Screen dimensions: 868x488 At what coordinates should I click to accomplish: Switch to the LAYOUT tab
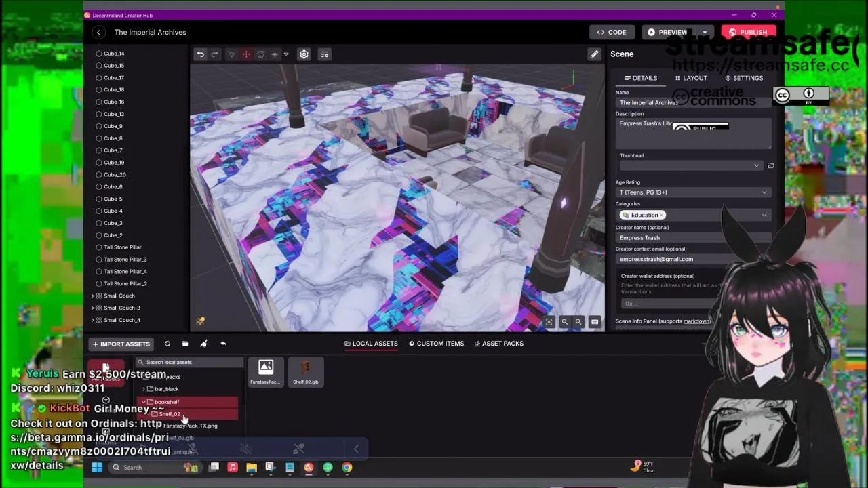(x=691, y=78)
